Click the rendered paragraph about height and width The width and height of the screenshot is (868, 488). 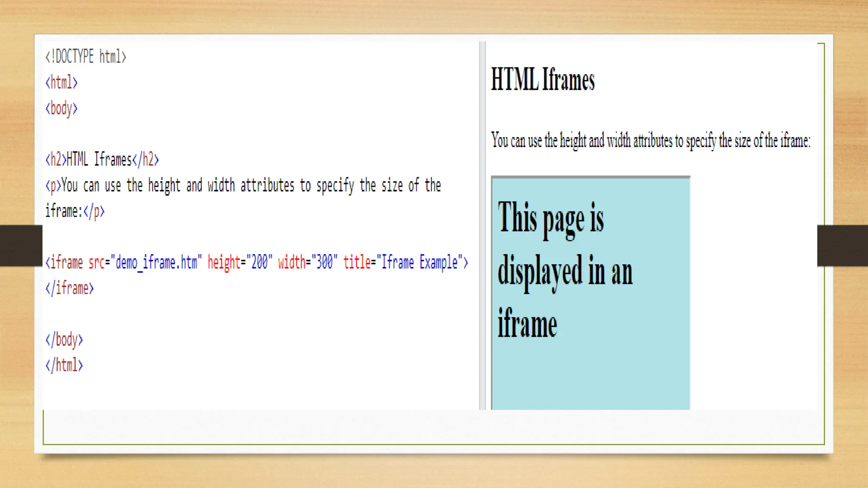650,140
